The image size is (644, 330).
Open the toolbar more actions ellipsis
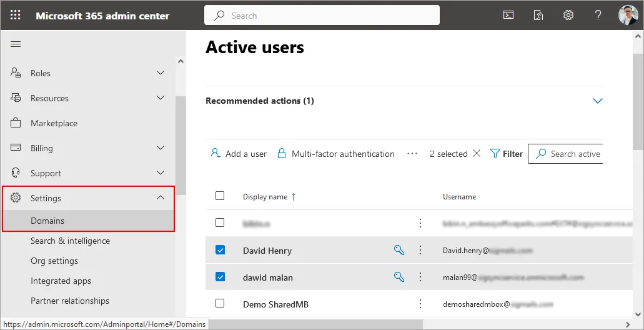pos(412,154)
